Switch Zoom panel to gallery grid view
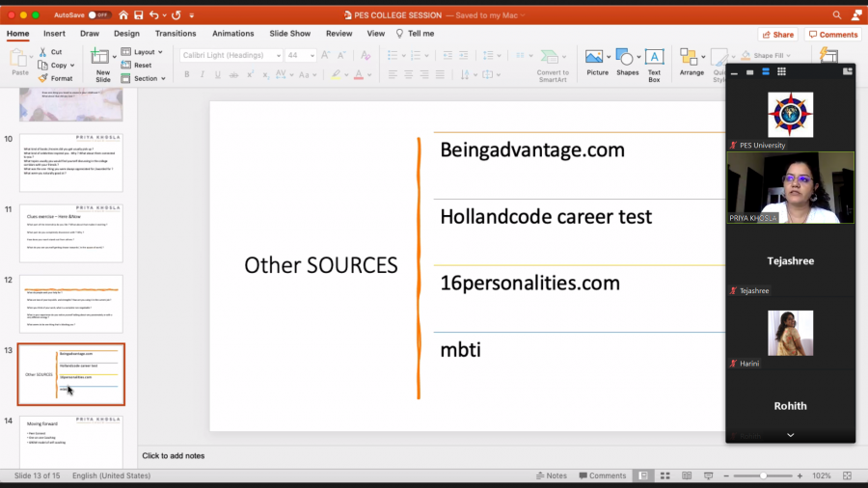 (x=781, y=71)
